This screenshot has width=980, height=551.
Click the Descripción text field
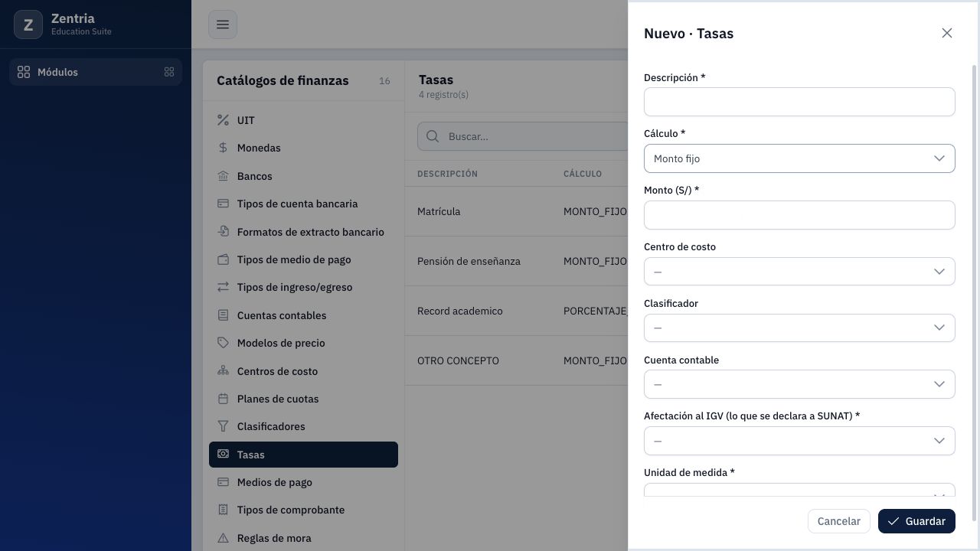point(799,102)
